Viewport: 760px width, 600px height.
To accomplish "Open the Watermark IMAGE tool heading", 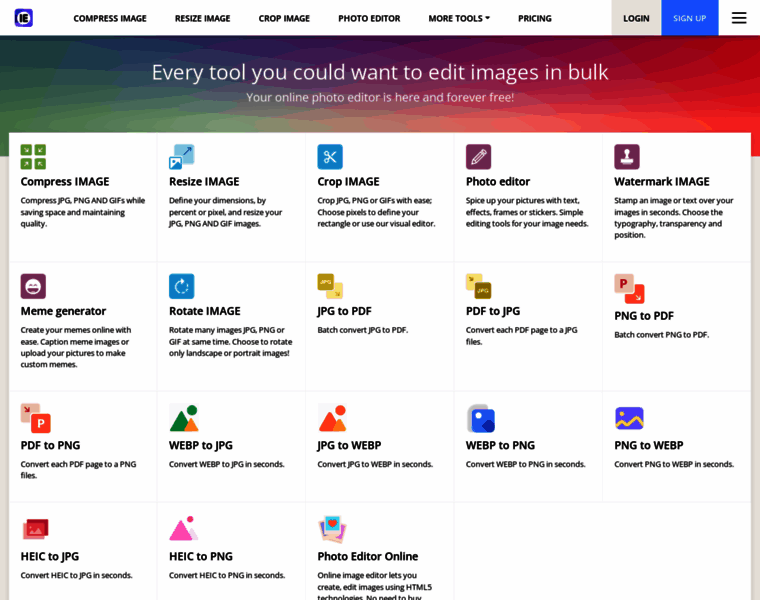I will pyautogui.click(x=662, y=182).
